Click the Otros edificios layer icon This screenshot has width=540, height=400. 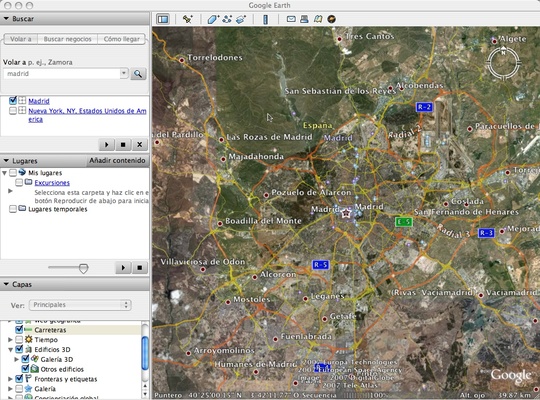[35, 369]
